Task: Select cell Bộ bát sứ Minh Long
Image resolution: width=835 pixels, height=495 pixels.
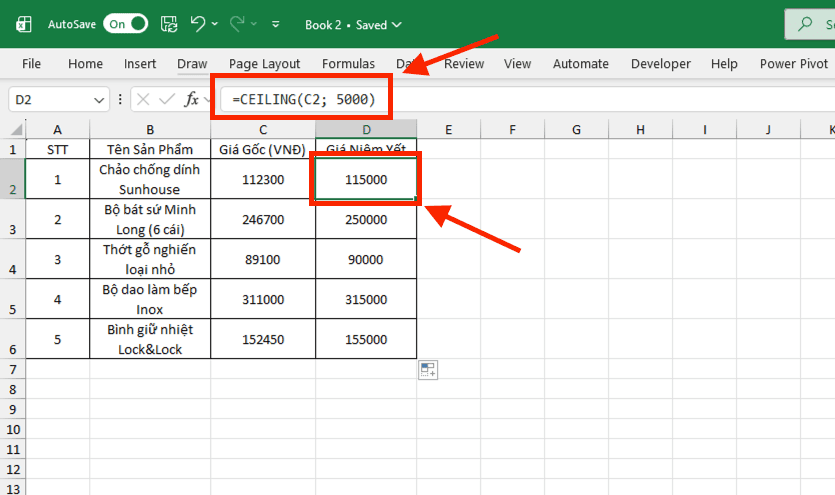Action: pos(150,219)
